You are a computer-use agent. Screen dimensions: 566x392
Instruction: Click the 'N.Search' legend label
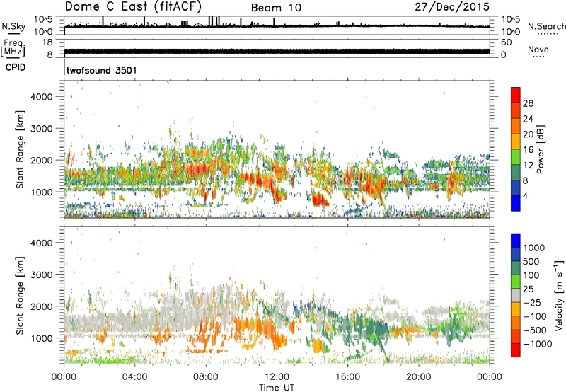pos(547,26)
